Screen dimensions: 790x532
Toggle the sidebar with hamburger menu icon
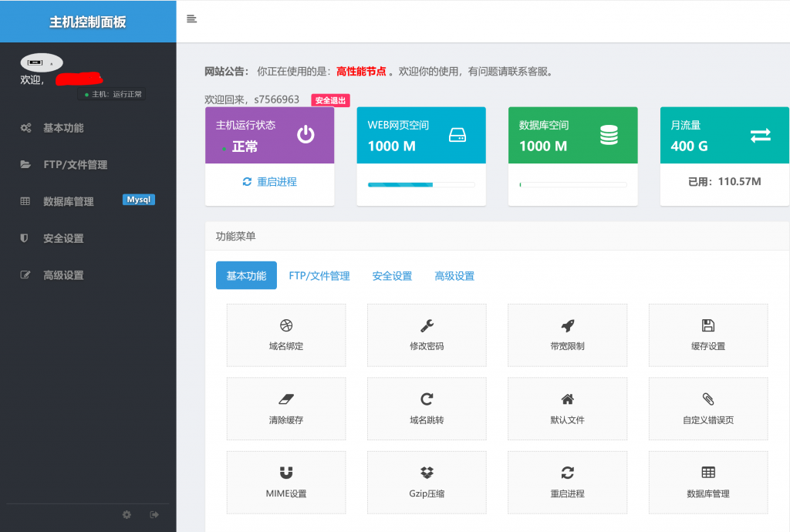[191, 19]
